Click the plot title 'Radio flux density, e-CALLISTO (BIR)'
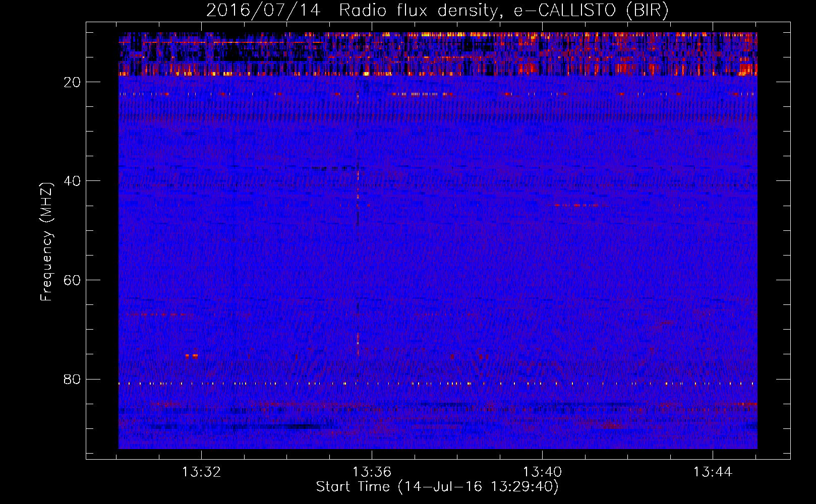This screenshot has width=816, height=504. coord(504,10)
